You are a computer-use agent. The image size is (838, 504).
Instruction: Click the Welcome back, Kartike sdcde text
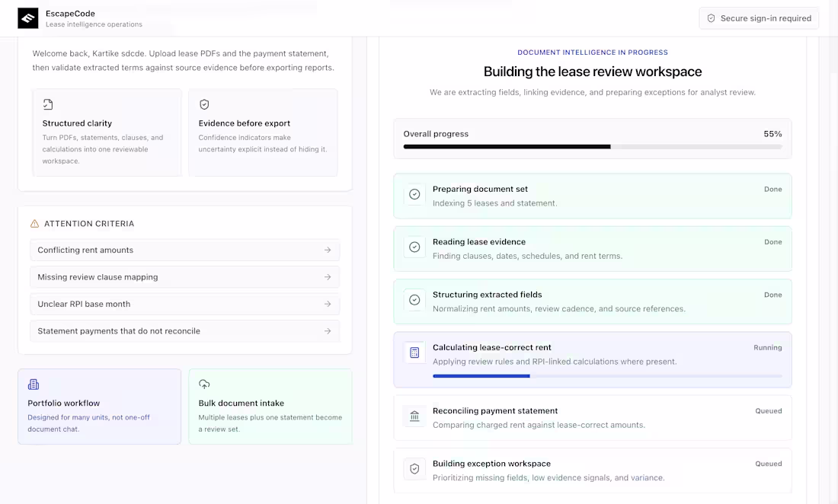click(x=88, y=53)
